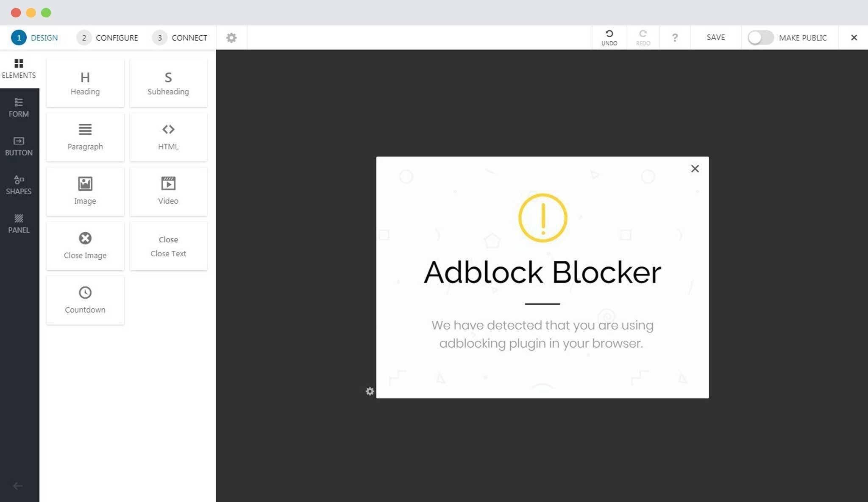Viewport: 868px width, 502px height.
Task: Click UNDO to revert last action
Action: 609,37
